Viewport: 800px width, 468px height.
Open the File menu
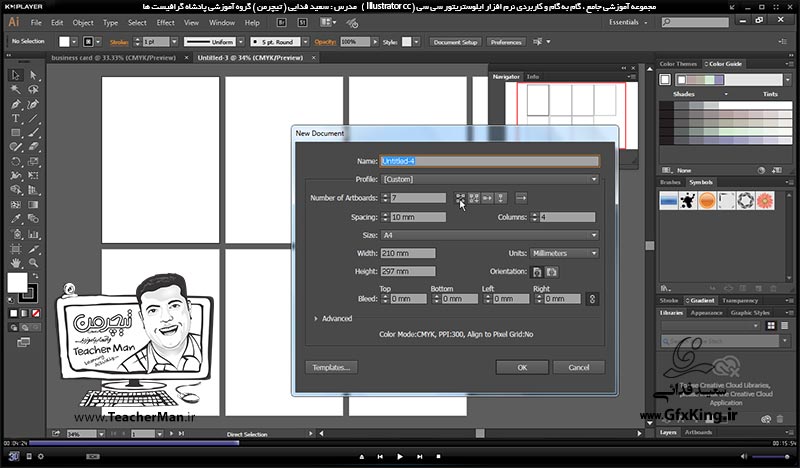tap(36, 22)
